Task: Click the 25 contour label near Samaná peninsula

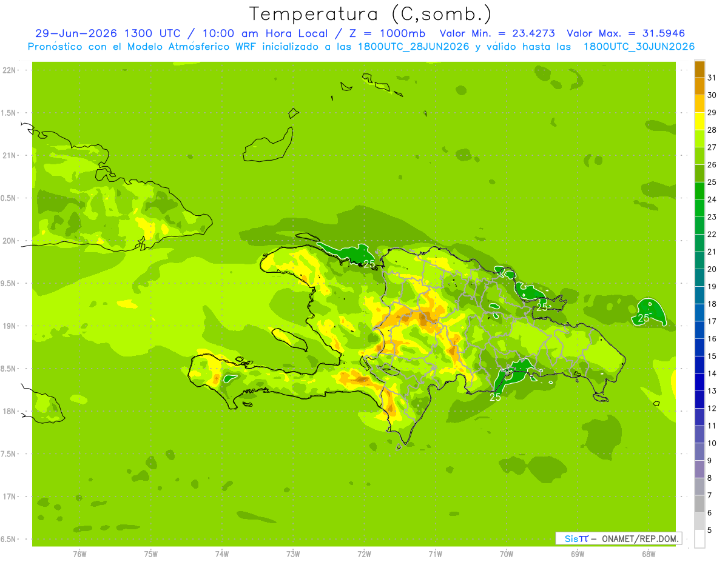Action: click(x=542, y=307)
